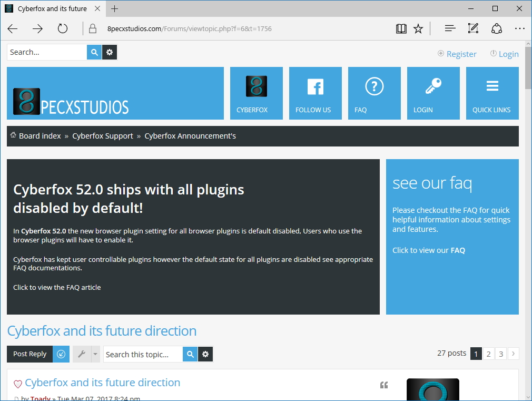Open a new browser tab with the plus icon
This screenshot has height=401, width=532.
(x=115, y=9)
